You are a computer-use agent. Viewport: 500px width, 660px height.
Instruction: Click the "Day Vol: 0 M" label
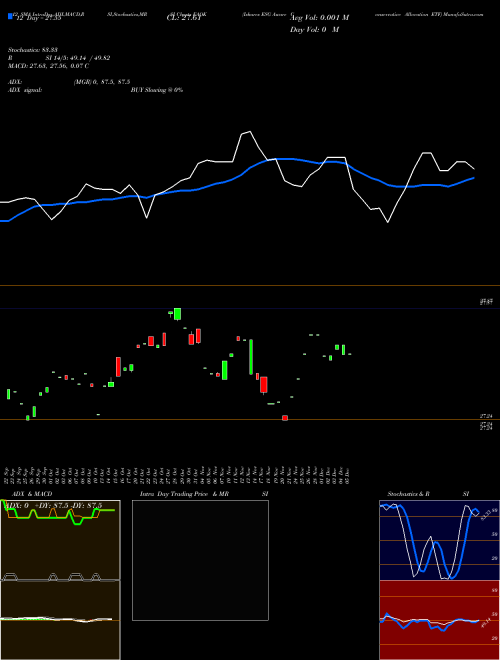[x=314, y=30]
